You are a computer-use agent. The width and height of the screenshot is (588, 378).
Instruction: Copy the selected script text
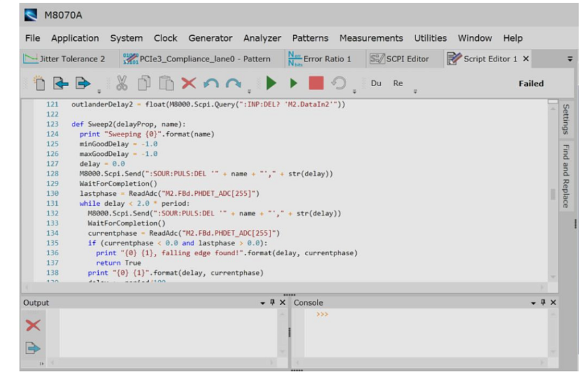click(x=144, y=83)
